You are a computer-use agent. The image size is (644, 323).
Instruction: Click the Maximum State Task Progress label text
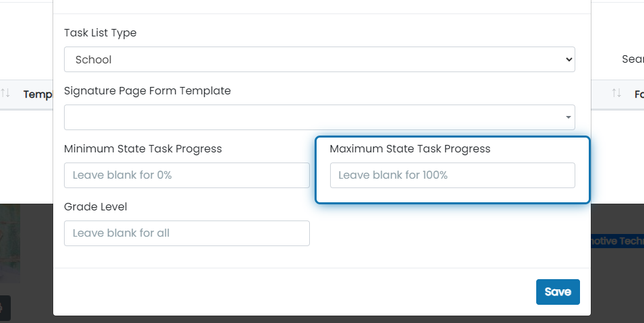tap(410, 149)
